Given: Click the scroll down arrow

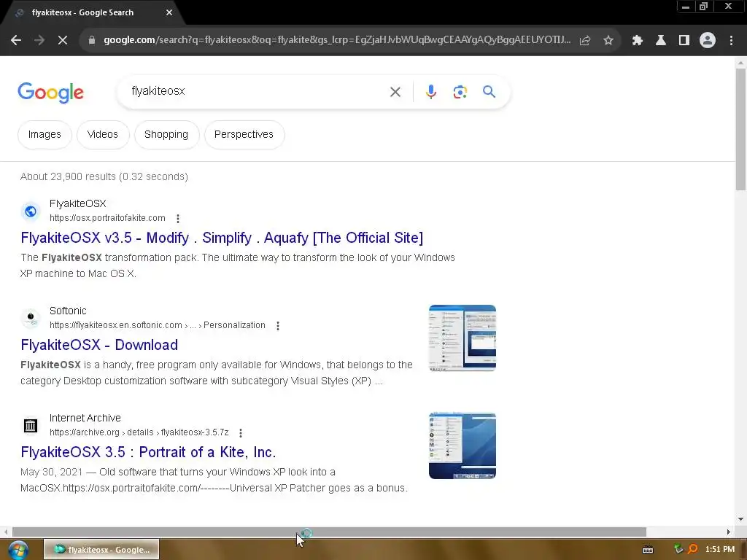Looking at the screenshot, I should pos(740,519).
